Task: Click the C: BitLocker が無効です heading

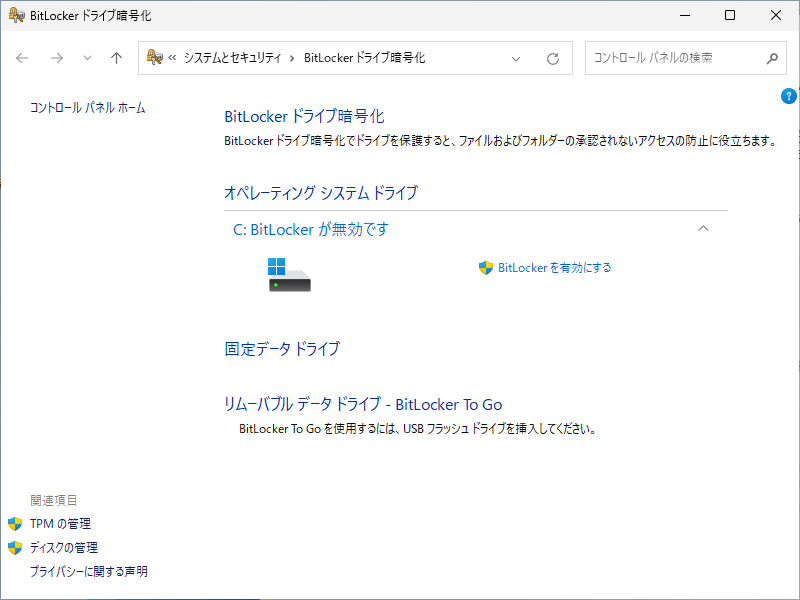Action: pyautogui.click(x=311, y=229)
